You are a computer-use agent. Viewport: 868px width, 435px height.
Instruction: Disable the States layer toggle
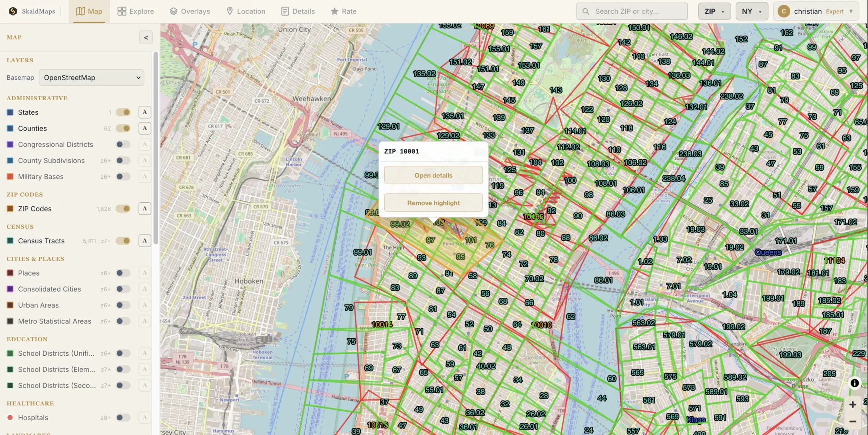(x=123, y=112)
